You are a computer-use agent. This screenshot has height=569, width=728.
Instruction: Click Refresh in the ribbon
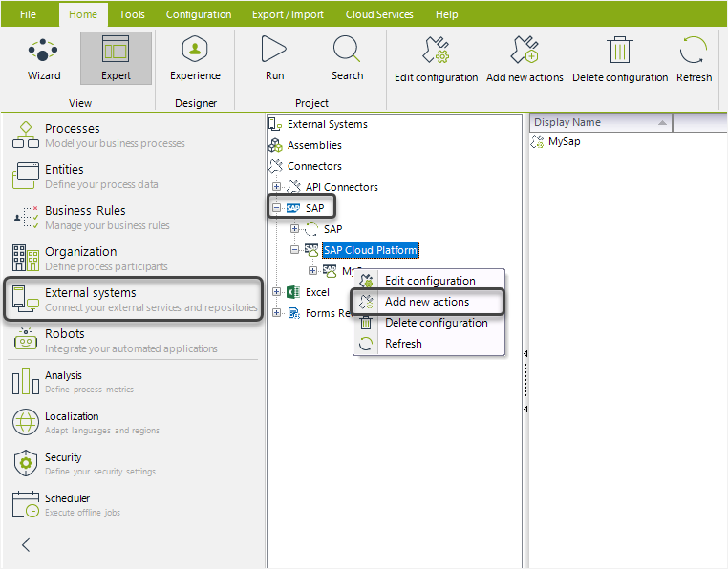[x=694, y=59]
